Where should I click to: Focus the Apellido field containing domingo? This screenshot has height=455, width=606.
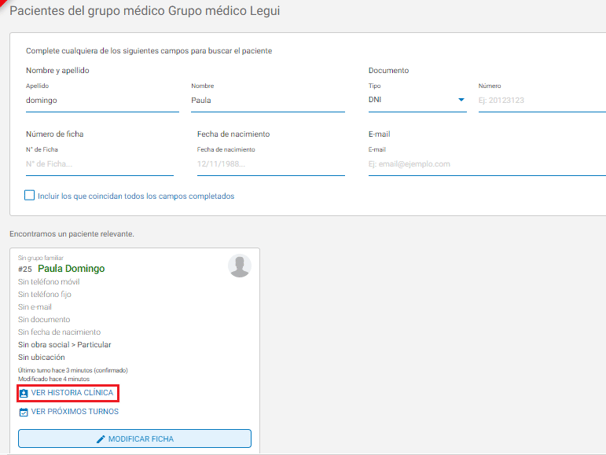tap(100, 100)
